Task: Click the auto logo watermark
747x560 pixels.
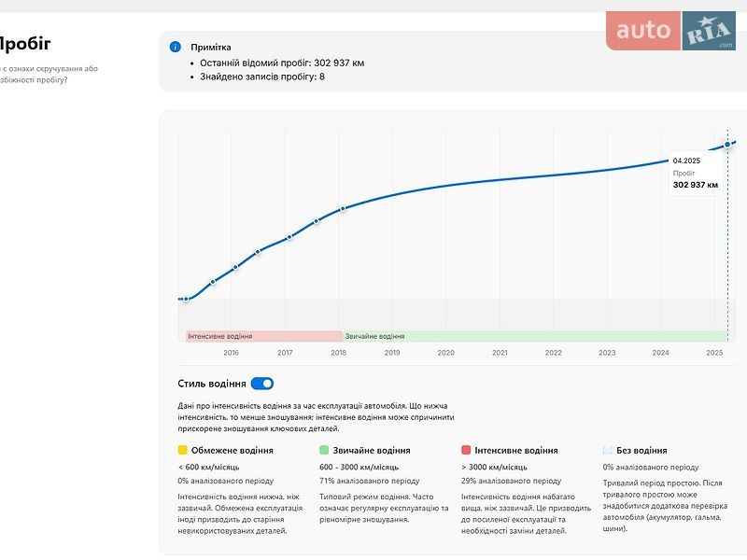Action: (x=643, y=31)
